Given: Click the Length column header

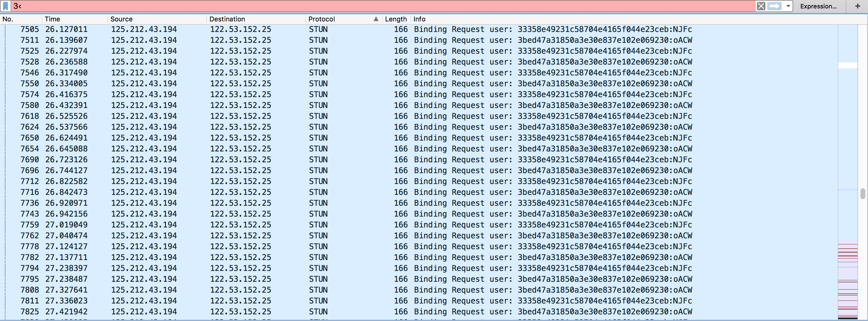Looking at the screenshot, I should pos(396,19).
